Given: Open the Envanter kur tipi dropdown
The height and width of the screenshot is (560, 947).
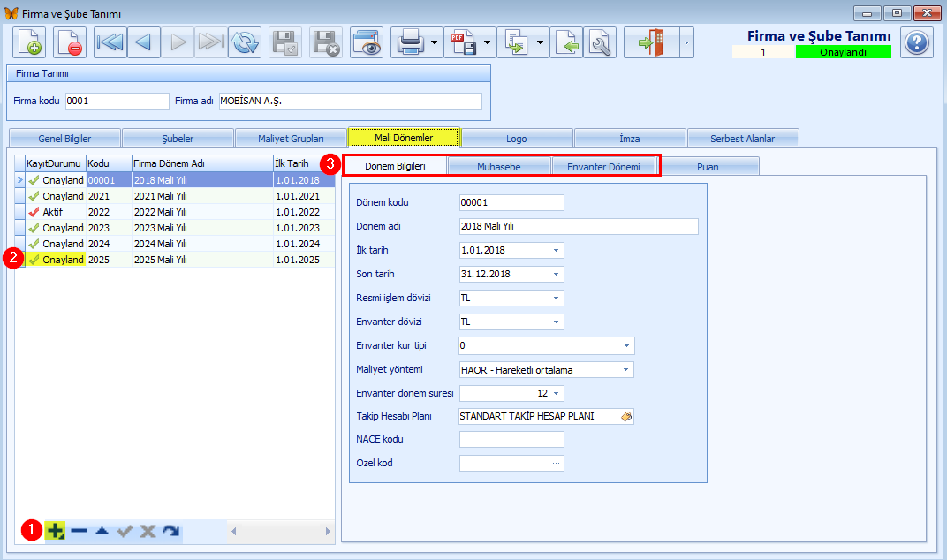Looking at the screenshot, I should pos(627,345).
